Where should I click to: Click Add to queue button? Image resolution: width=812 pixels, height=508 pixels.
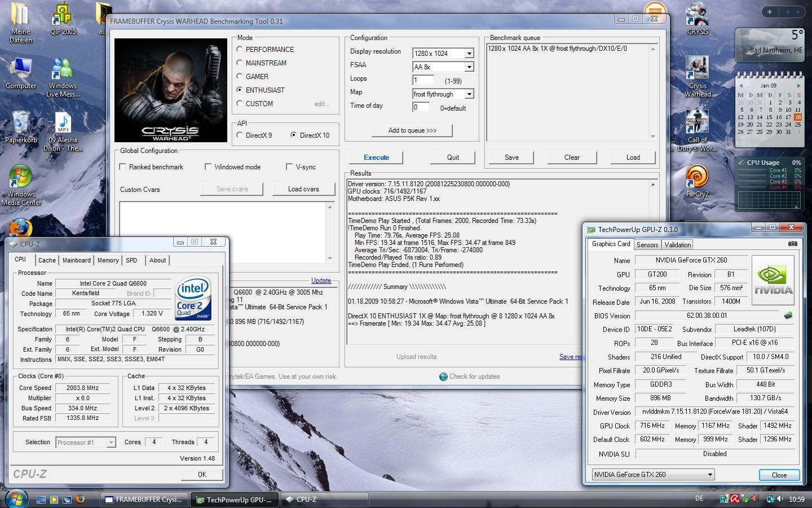[x=412, y=130]
